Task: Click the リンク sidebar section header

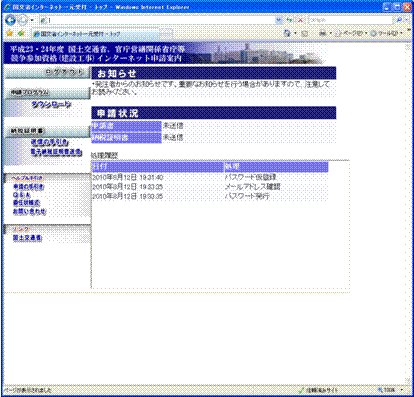Action: (47, 229)
